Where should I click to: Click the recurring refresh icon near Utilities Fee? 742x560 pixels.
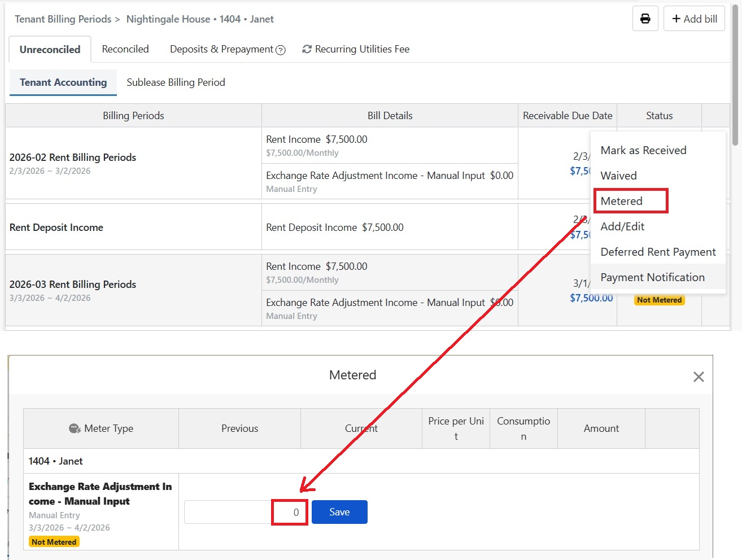pyautogui.click(x=307, y=49)
